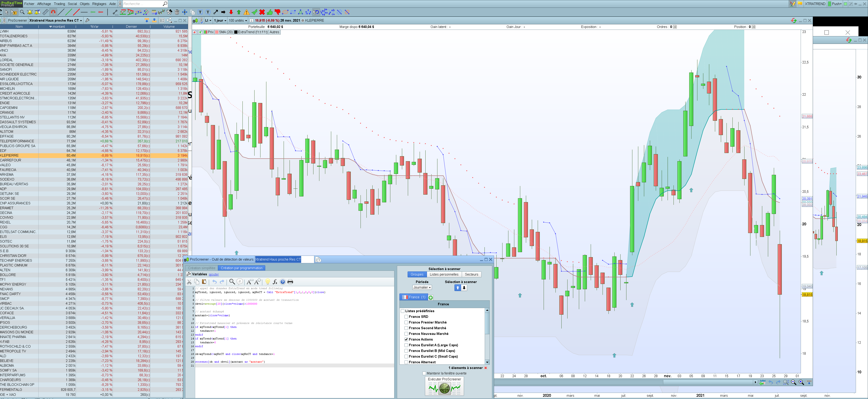The image size is (868, 399).
Task: Toggle the magnet snap tool
Action: 53,12
